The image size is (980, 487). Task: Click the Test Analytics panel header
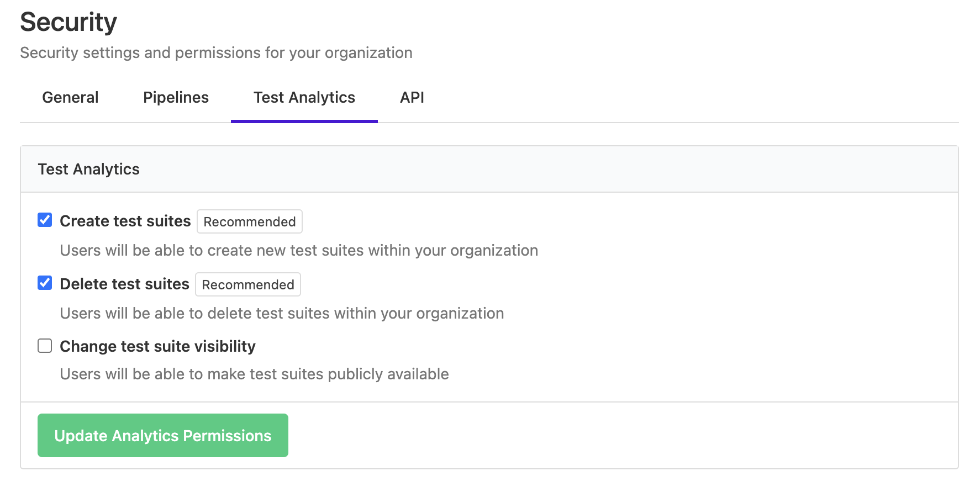489,170
